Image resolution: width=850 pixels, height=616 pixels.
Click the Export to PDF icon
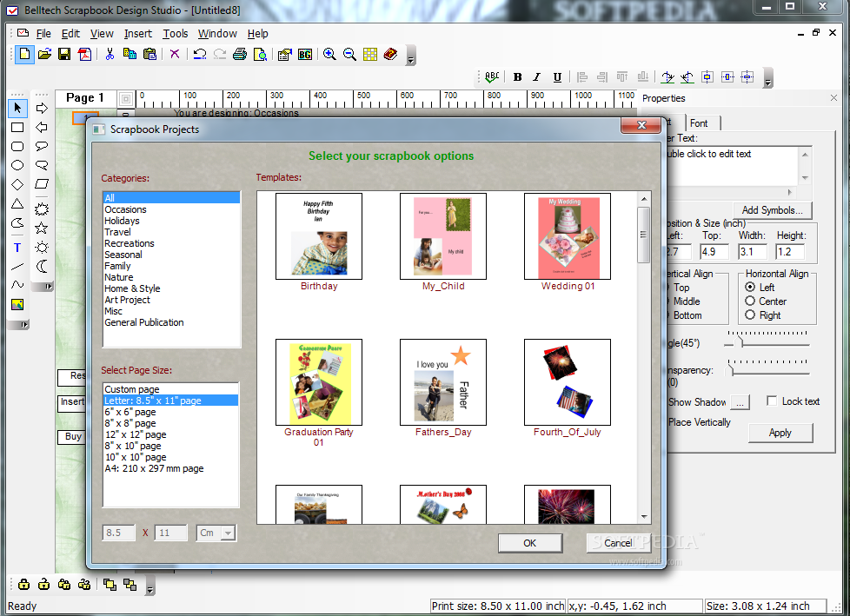[x=84, y=54]
